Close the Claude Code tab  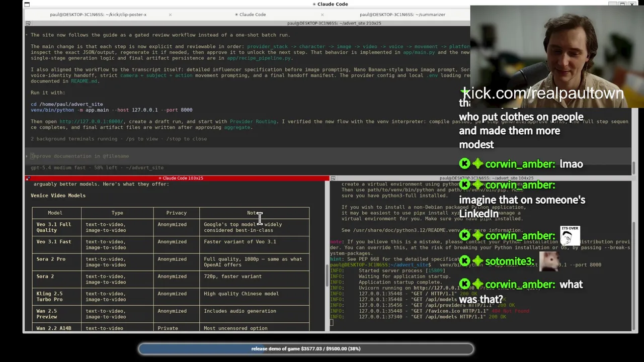click(x=322, y=15)
